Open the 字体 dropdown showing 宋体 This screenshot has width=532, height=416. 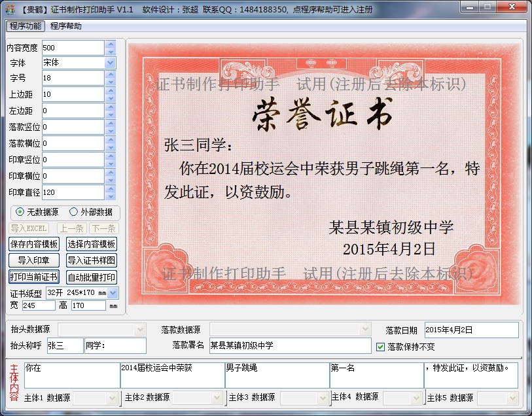[x=111, y=63]
